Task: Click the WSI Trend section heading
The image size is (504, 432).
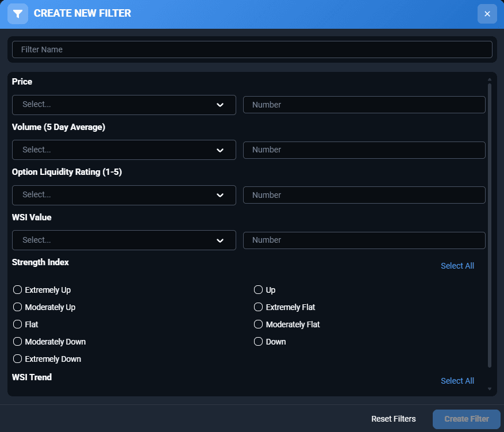Action: click(32, 377)
